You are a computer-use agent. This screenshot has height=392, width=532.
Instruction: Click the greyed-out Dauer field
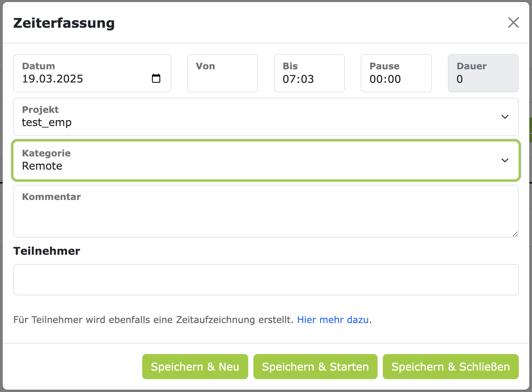483,74
